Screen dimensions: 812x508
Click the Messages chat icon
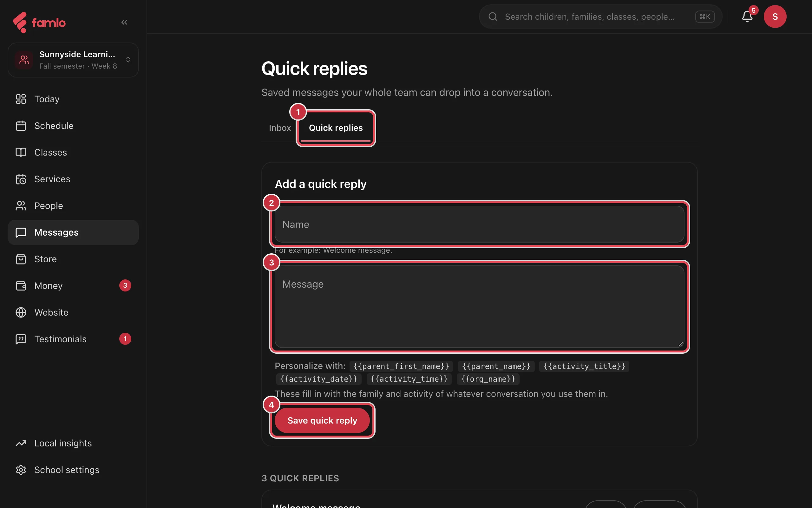(21, 232)
